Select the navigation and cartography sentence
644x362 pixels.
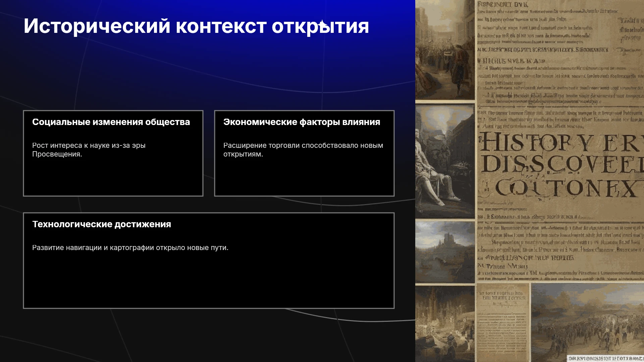point(130,248)
